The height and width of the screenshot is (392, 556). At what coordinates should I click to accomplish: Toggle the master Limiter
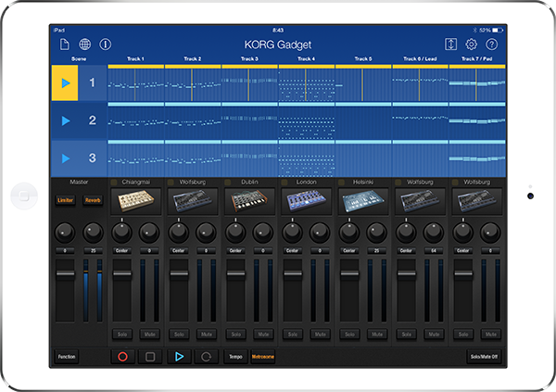(x=65, y=200)
